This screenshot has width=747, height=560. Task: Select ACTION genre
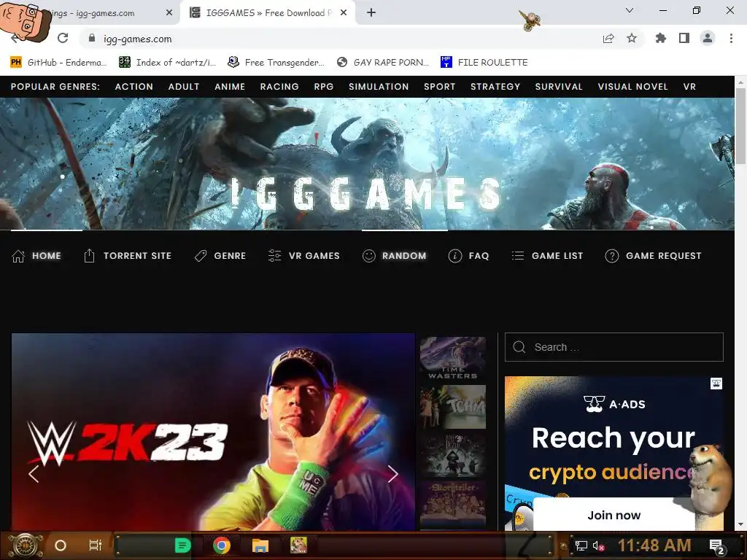(134, 87)
